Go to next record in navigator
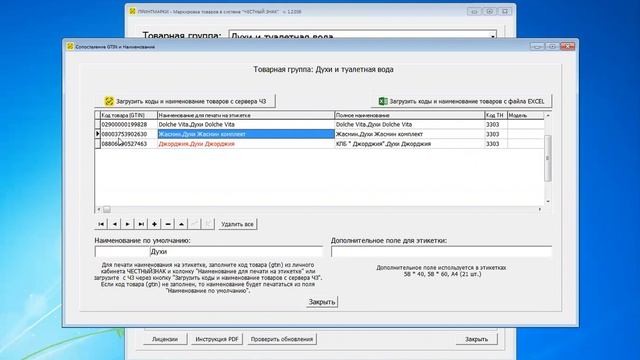Screen dimensions: 640x360 tap(128, 224)
